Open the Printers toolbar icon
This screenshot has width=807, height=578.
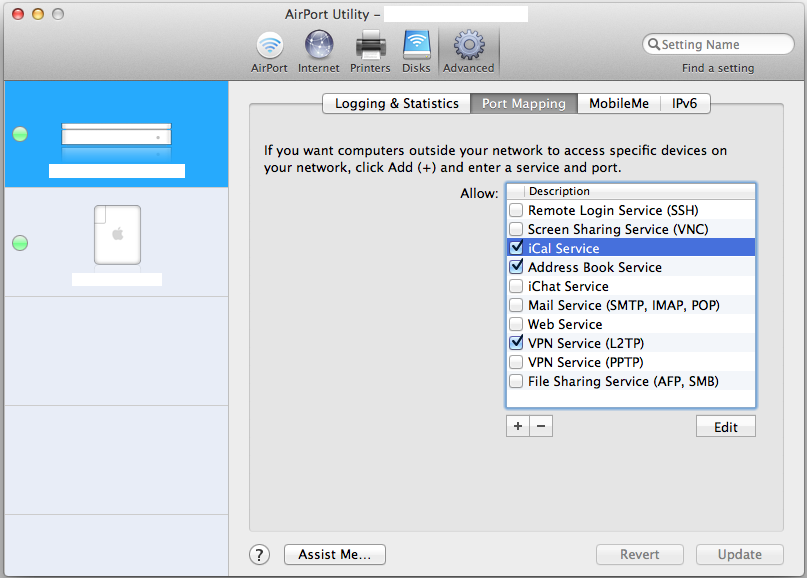point(370,52)
